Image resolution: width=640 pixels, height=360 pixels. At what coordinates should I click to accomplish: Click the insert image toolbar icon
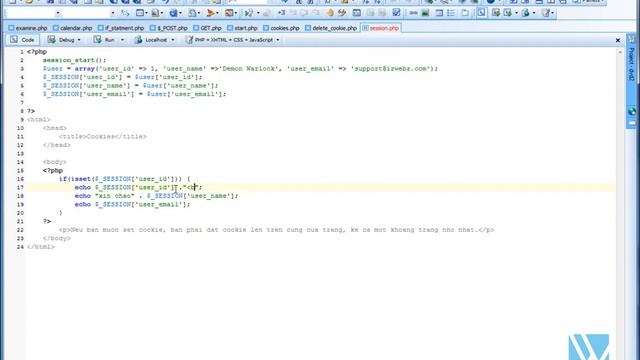click(425, 13)
